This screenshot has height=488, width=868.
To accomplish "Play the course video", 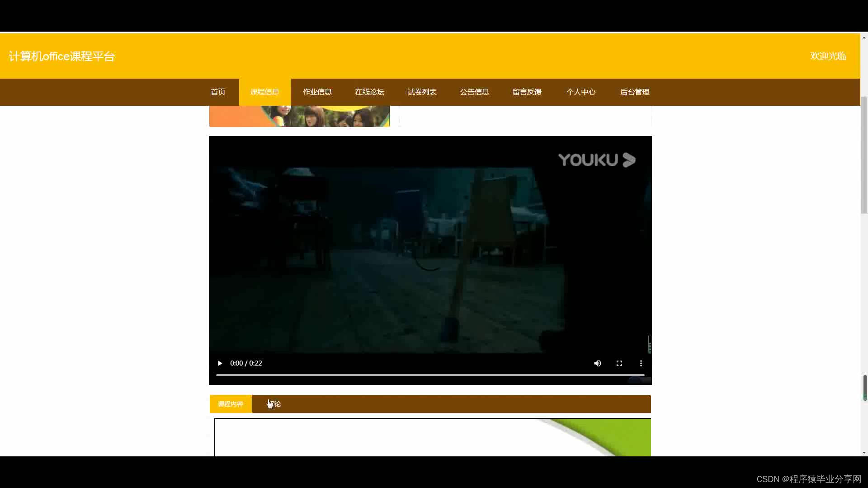I will (220, 363).
